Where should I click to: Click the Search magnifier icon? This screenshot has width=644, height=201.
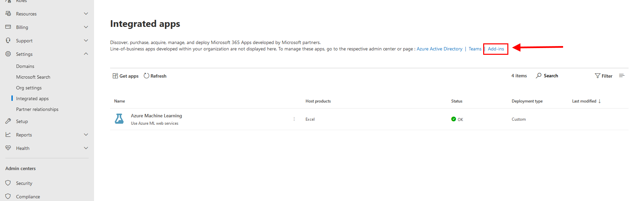coord(539,76)
